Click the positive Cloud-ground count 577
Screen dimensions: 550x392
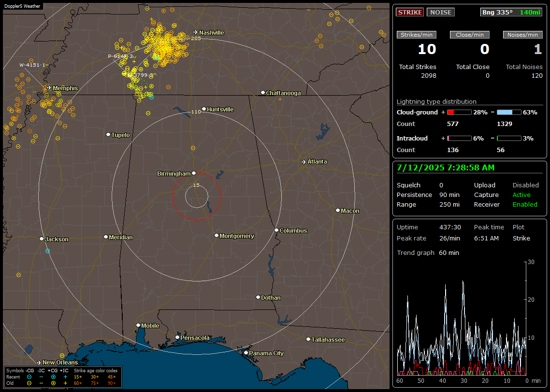453,124
